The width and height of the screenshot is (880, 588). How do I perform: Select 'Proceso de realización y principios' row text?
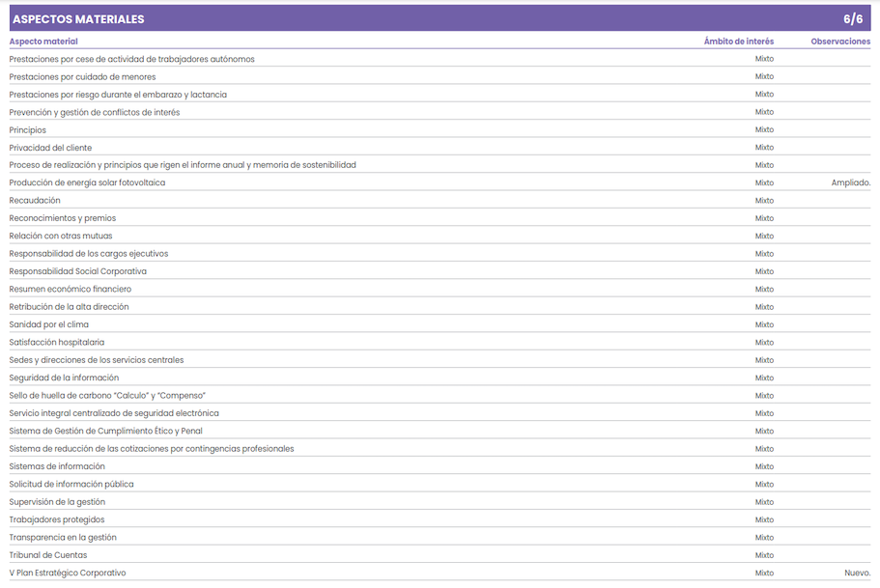tap(183, 165)
